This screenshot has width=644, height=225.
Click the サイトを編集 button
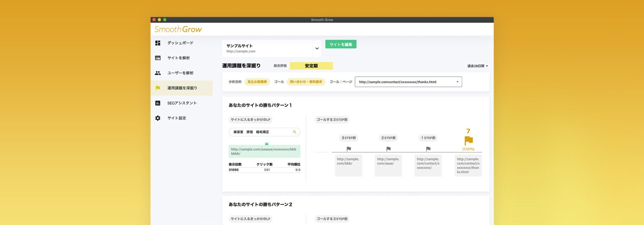[341, 44]
